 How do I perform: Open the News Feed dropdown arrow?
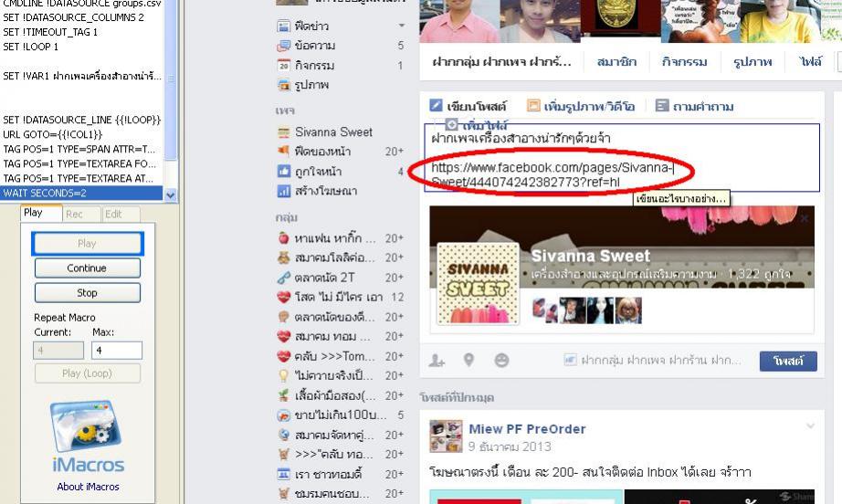(x=401, y=26)
